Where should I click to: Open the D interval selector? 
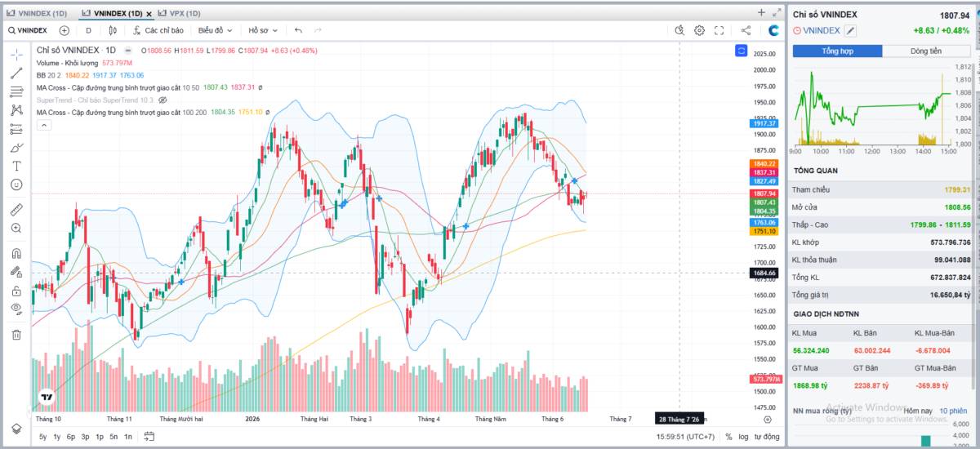(88, 30)
